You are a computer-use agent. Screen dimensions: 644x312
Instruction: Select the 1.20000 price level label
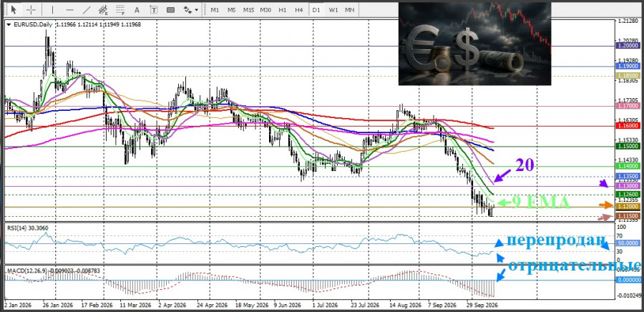pyautogui.click(x=628, y=47)
